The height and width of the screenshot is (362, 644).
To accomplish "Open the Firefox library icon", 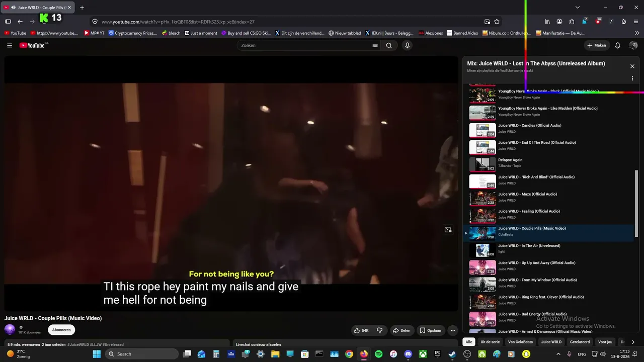I will point(548,22).
